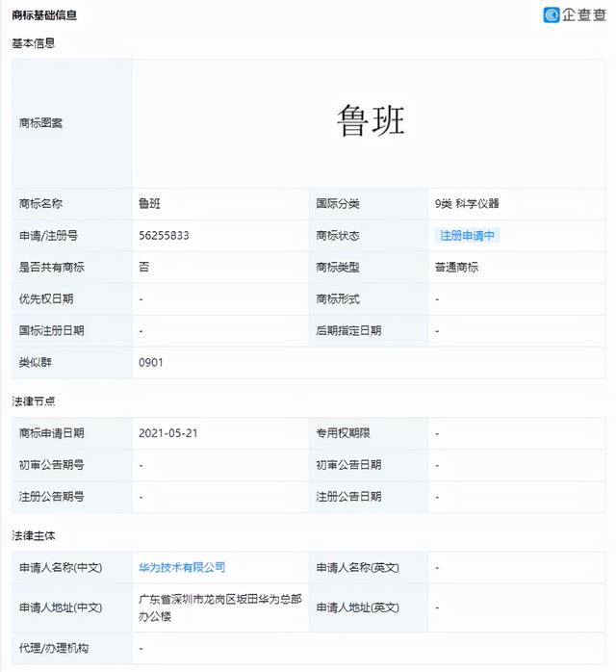Image resolution: width=616 pixels, height=672 pixels.
Task: Click the 商标图案 row label
Action: click(40, 123)
